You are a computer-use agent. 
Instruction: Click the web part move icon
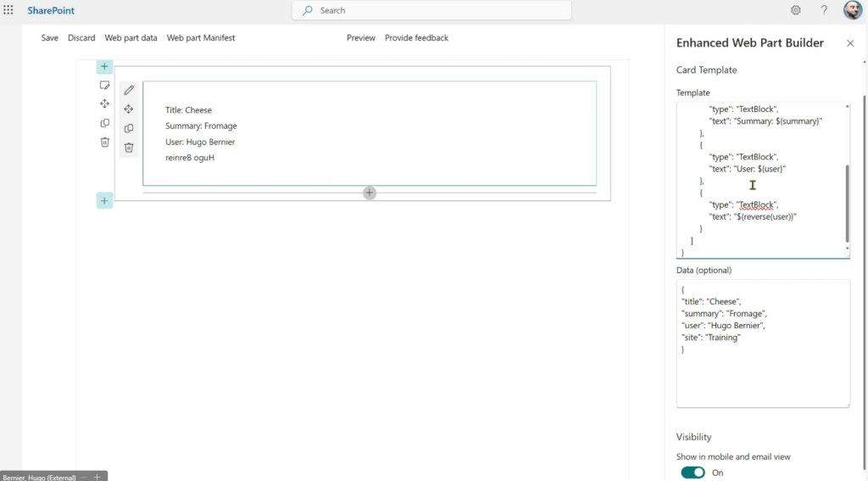pos(129,109)
